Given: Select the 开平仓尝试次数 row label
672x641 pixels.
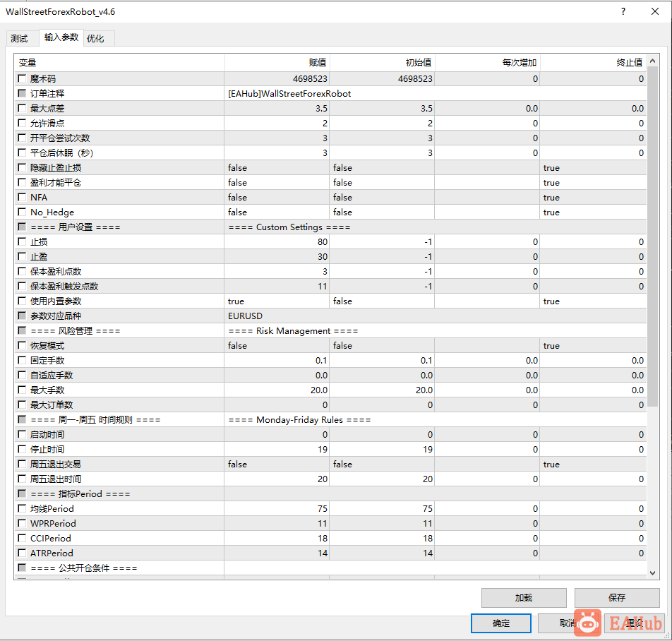Looking at the screenshot, I should pyautogui.click(x=60, y=138).
